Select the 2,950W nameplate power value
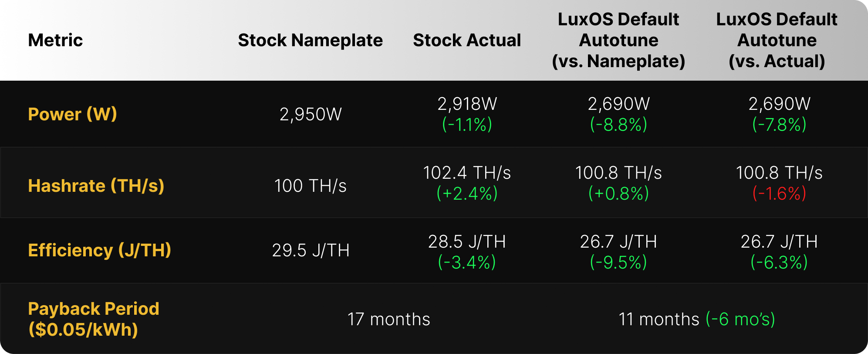This screenshot has width=868, height=354. click(x=311, y=114)
